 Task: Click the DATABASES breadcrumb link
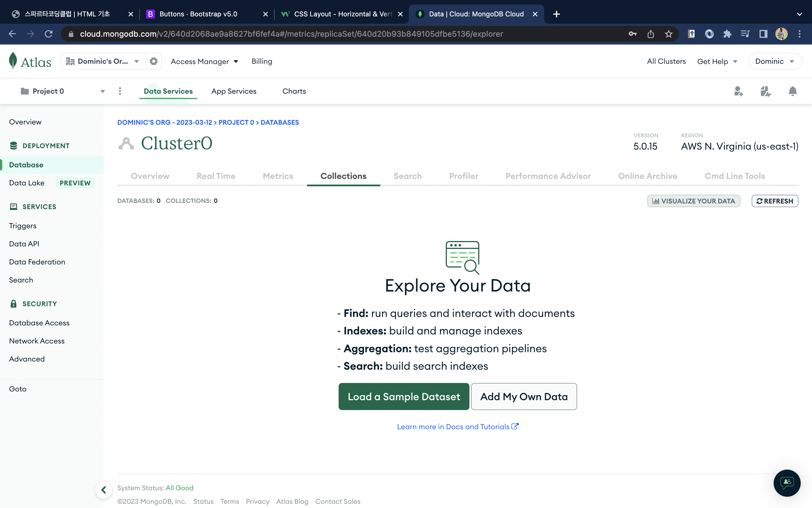tap(279, 122)
